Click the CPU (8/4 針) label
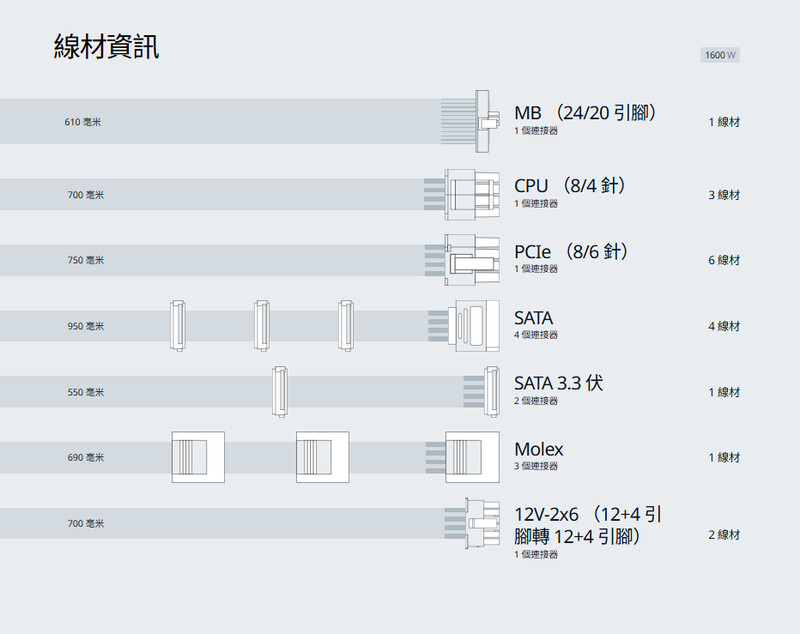This screenshot has width=800, height=634. click(570, 185)
